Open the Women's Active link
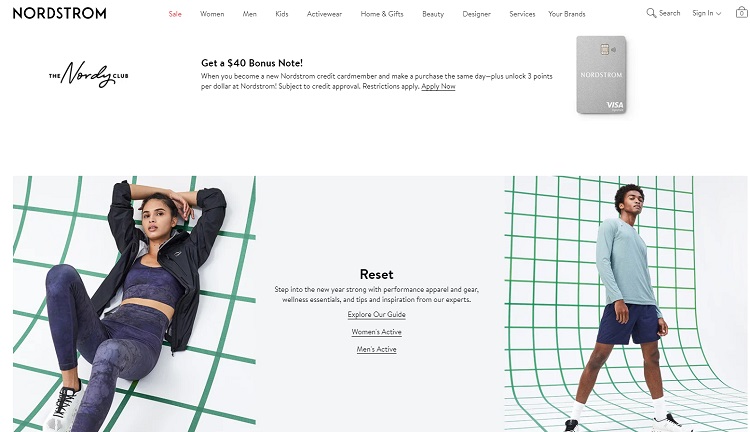This screenshot has width=750, height=432. [376, 332]
